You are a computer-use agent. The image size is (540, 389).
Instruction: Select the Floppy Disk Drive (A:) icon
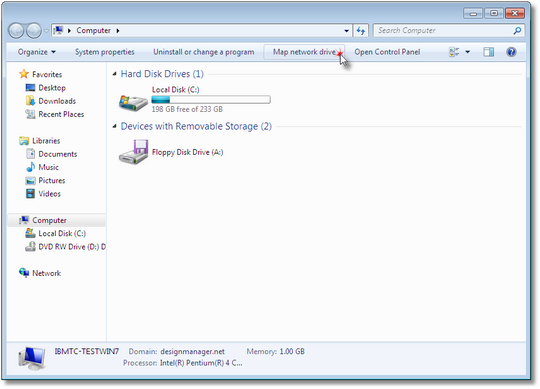coord(134,151)
